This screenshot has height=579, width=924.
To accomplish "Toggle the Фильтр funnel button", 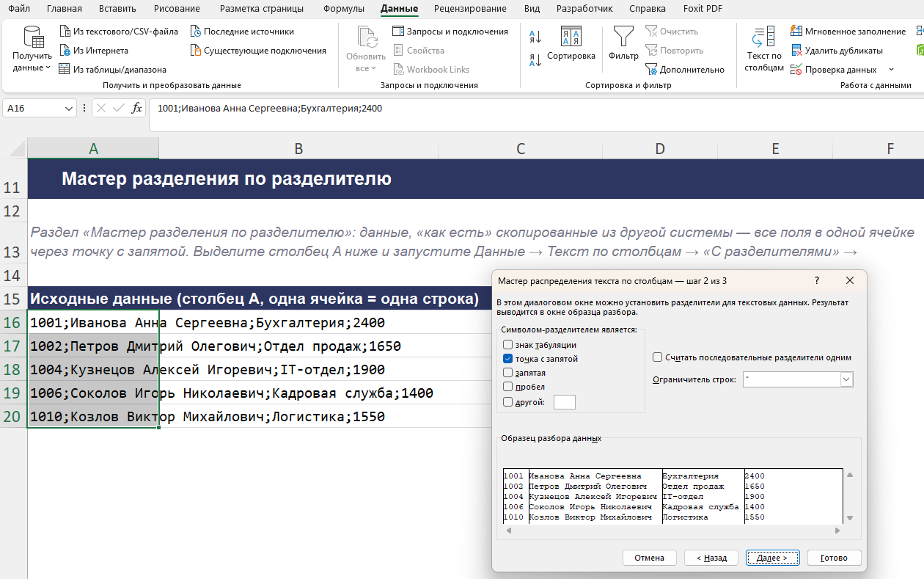I will 623,44.
